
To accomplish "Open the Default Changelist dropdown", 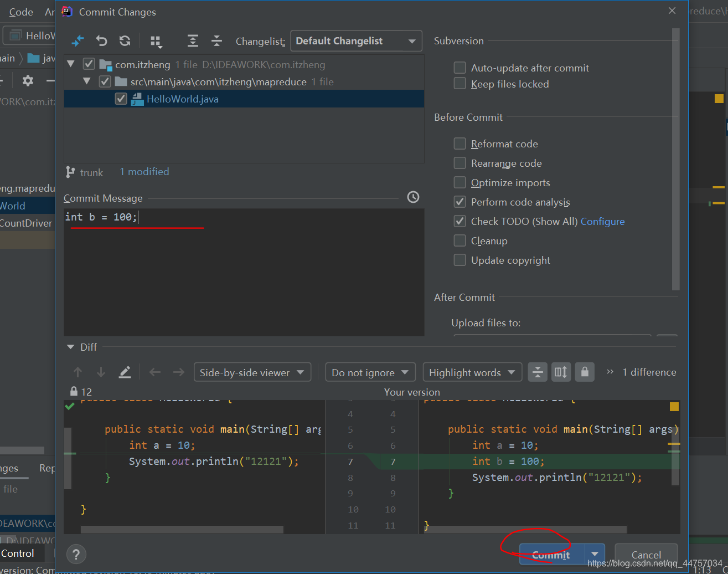I will (356, 41).
